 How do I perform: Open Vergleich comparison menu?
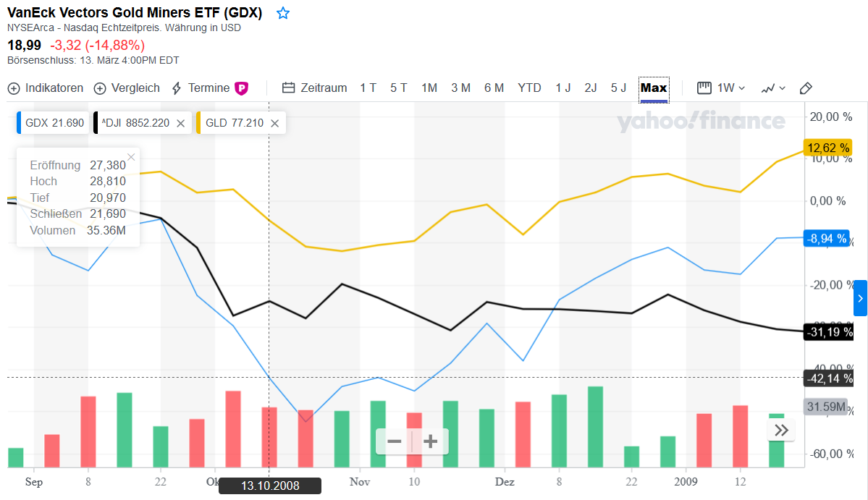pos(127,88)
